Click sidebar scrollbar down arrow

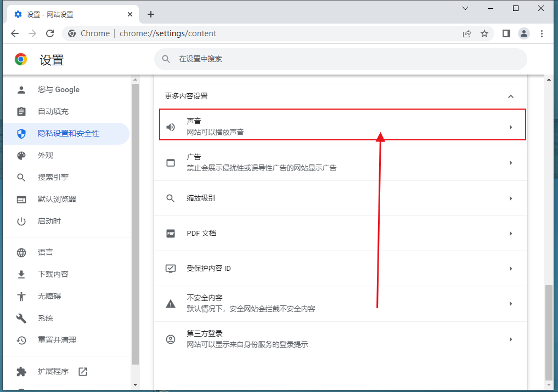135,384
